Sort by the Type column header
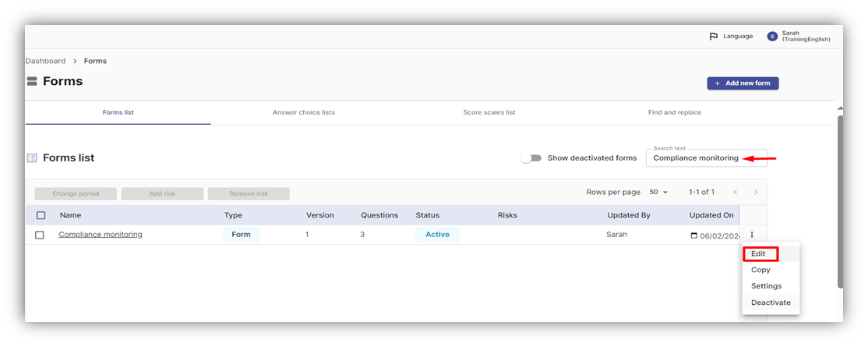The image size is (868, 347). click(233, 215)
